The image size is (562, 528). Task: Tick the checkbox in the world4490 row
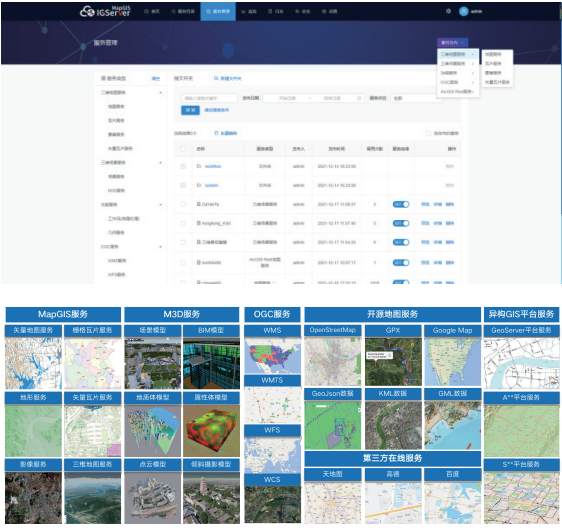183,263
